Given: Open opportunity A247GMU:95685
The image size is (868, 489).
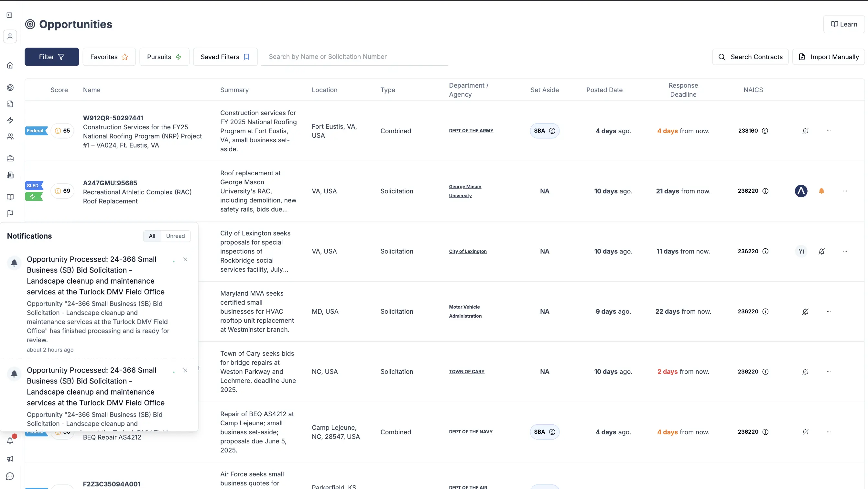Looking at the screenshot, I should click(110, 183).
